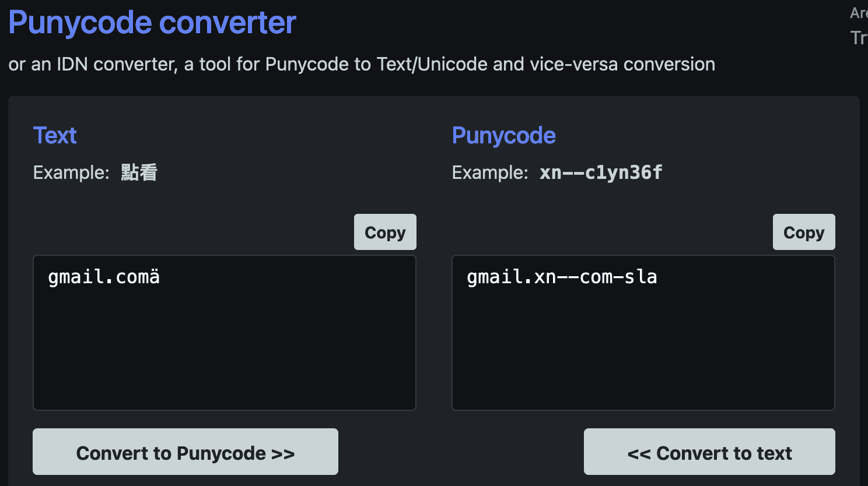Image resolution: width=868 pixels, height=486 pixels.
Task: Click the blue Text heading
Action: click(x=55, y=135)
